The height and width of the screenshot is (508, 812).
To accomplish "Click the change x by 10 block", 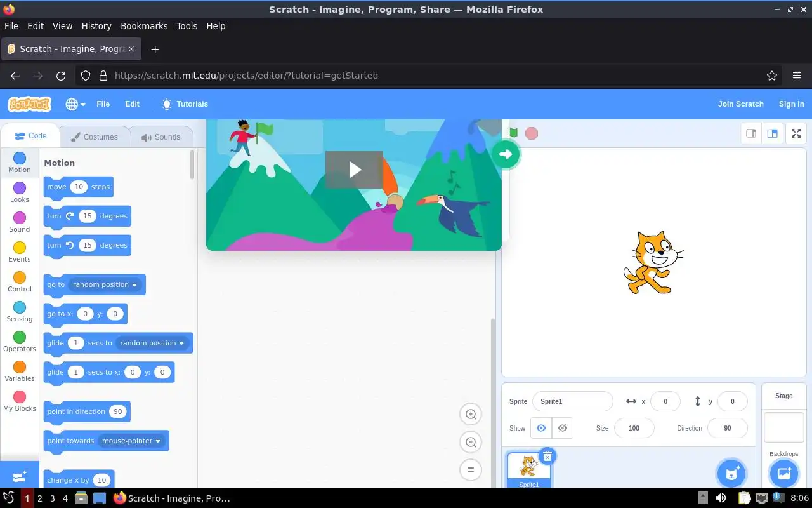I will point(79,479).
